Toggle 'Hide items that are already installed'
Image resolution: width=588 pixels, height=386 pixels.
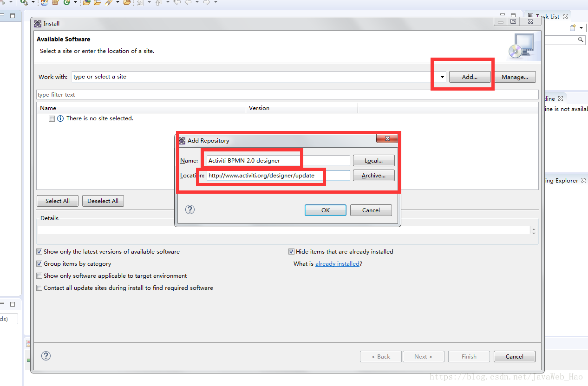point(292,252)
